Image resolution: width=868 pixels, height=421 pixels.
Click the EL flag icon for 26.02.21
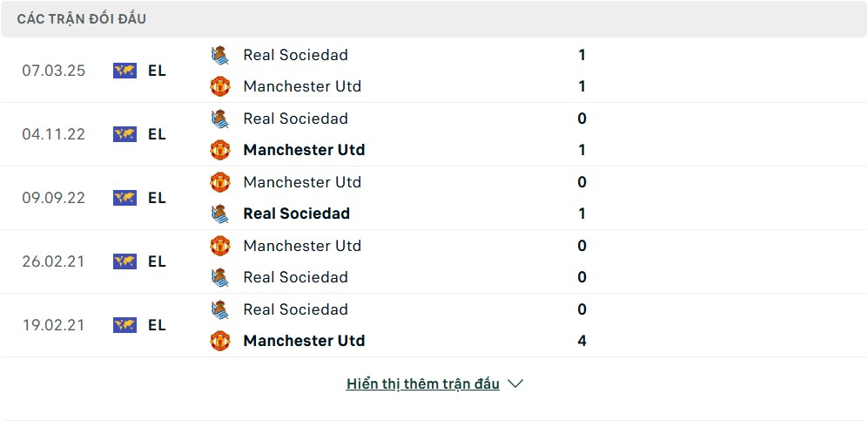coord(125,261)
